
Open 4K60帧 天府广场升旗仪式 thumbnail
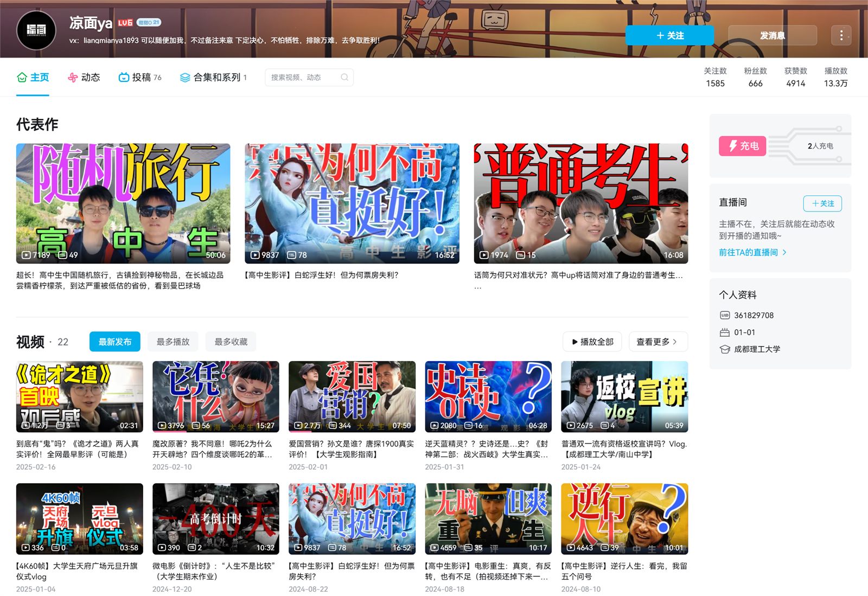80,519
